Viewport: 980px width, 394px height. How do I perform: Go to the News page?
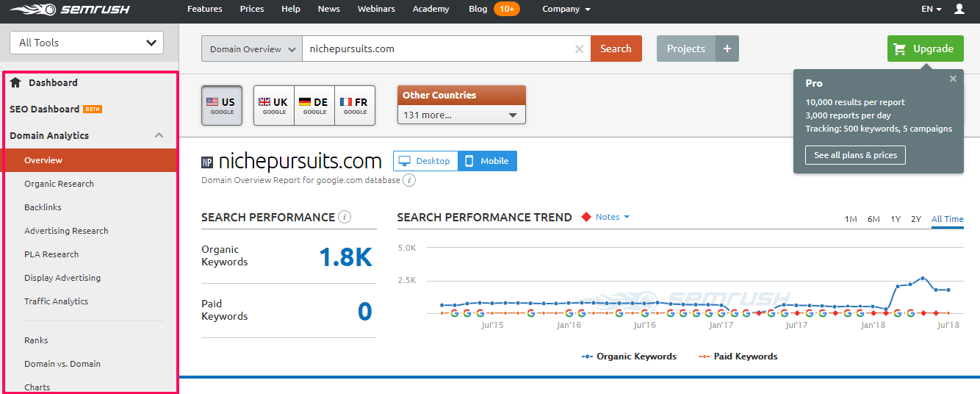point(329,9)
